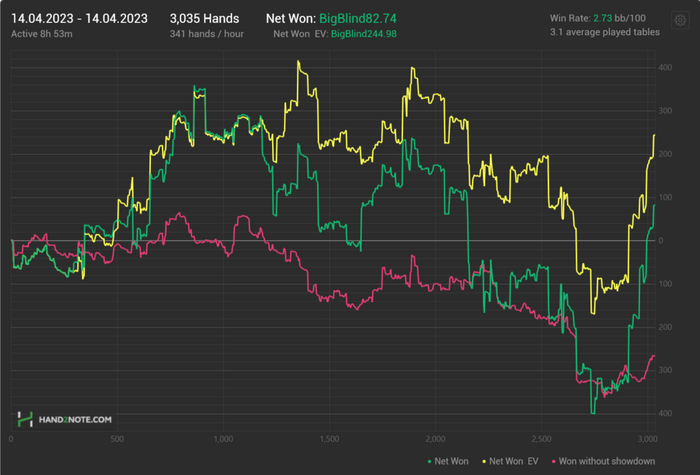Click the topmost 400 y-axis label

(x=665, y=67)
